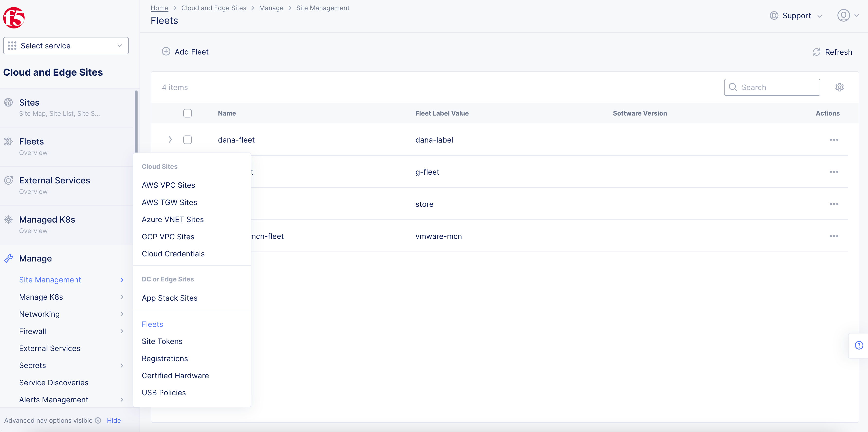The height and width of the screenshot is (432, 868).
Task: Expand the Support dropdown
Action: click(x=796, y=16)
